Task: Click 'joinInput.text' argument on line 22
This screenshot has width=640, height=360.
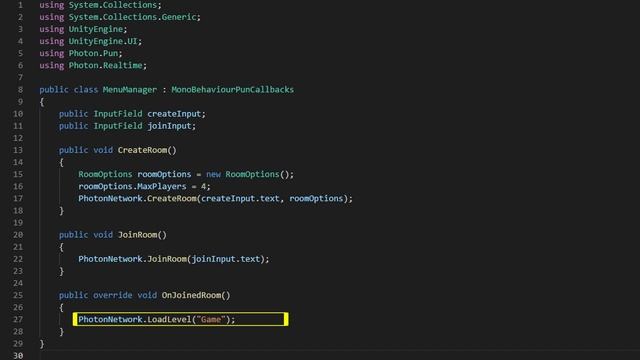Action: click(x=226, y=259)
